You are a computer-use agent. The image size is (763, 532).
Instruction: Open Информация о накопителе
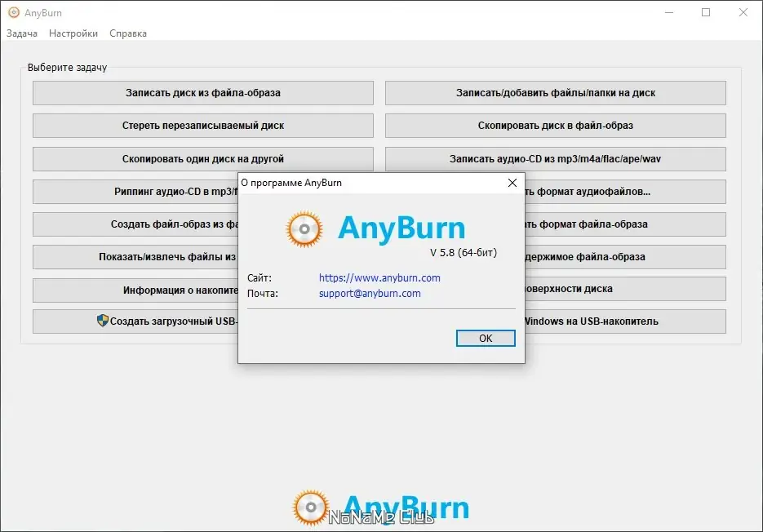pos(135,290)
